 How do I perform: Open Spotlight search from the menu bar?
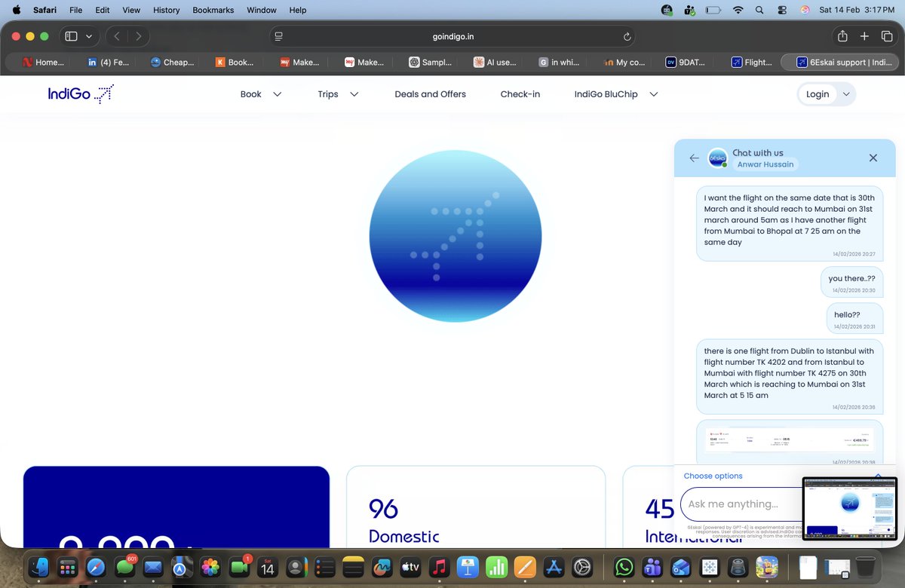759,10
